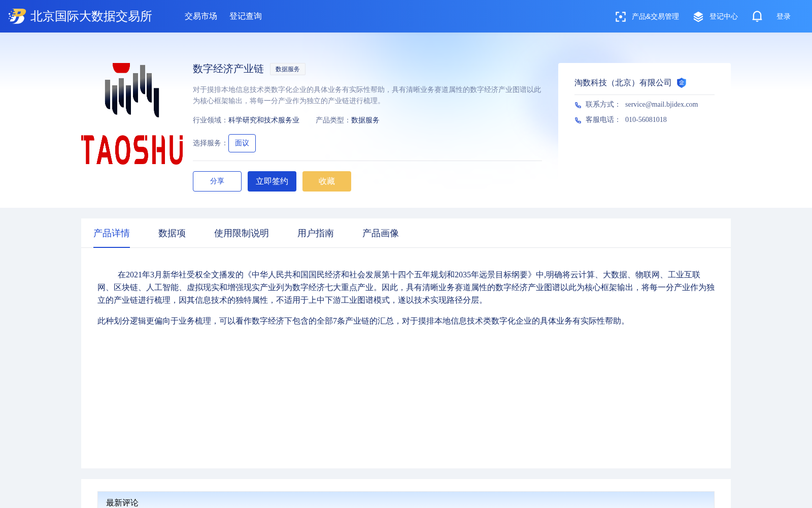Select the 面议 service option

coord(242,143)
